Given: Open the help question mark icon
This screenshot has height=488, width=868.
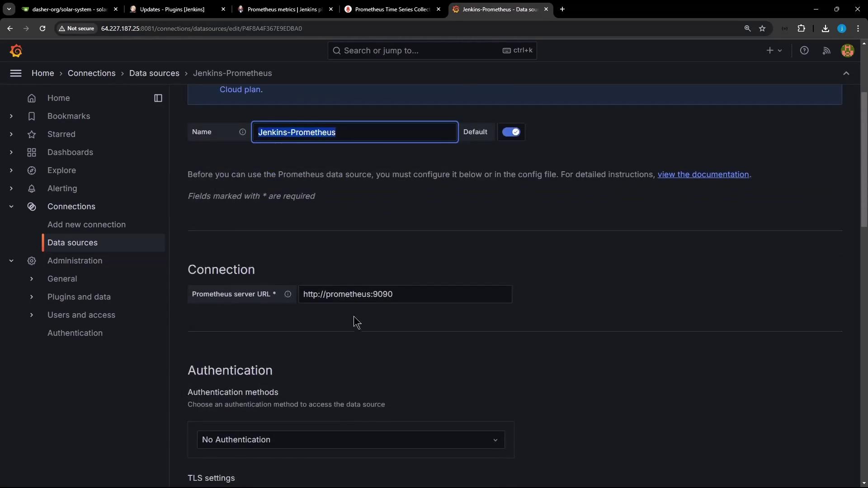Looking at the screenshot, I should click(x=804, y=51).
